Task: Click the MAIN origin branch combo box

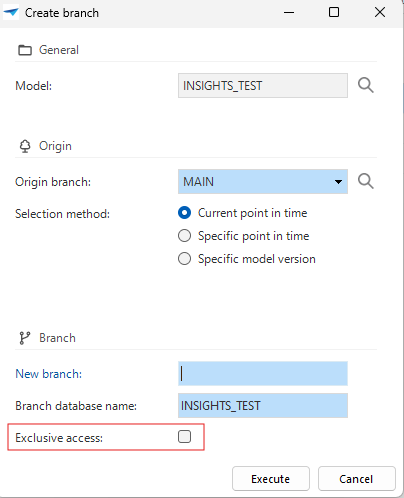Action: (x=263, y=181)
